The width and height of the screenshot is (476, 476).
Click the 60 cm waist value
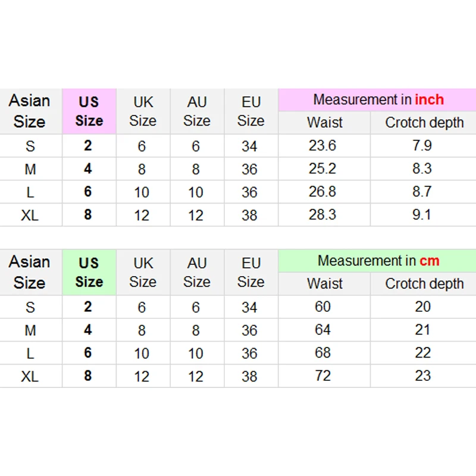point(322,306)
